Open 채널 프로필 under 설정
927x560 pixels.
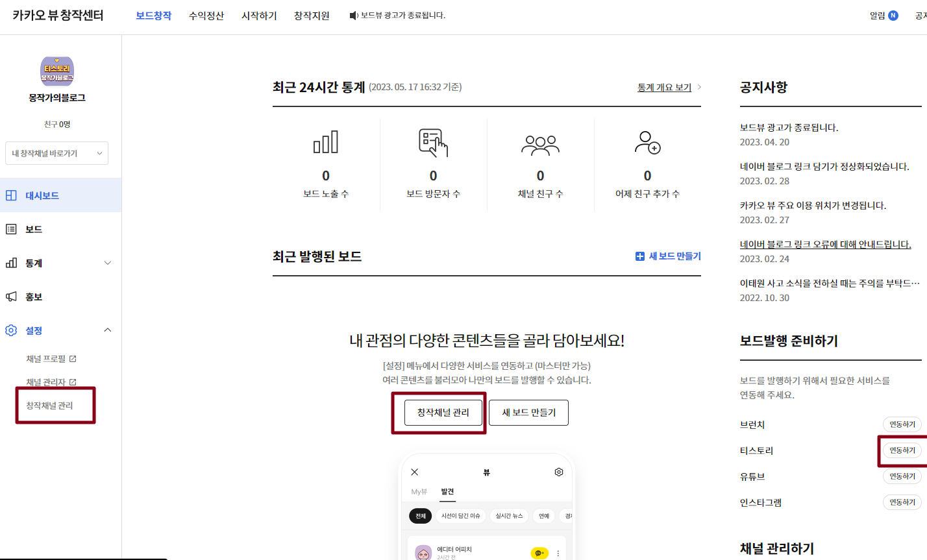click(x=46, y=359)
